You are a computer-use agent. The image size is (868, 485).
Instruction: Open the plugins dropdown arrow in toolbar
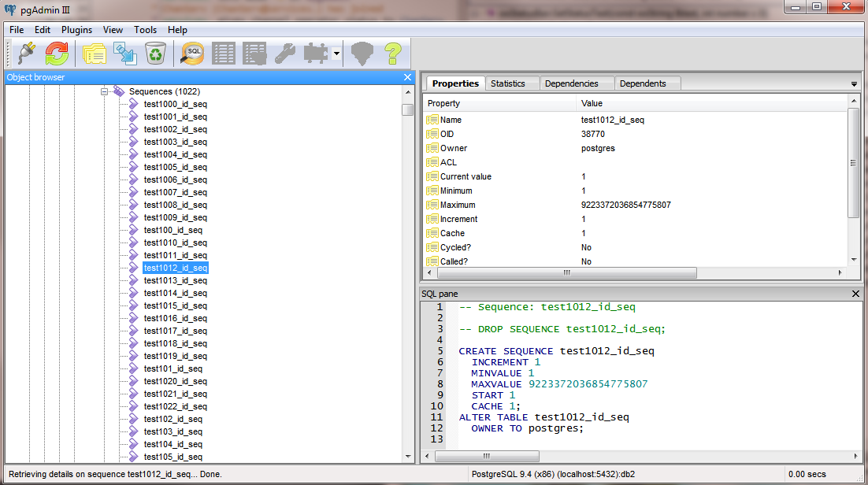[x=336, y=54]
